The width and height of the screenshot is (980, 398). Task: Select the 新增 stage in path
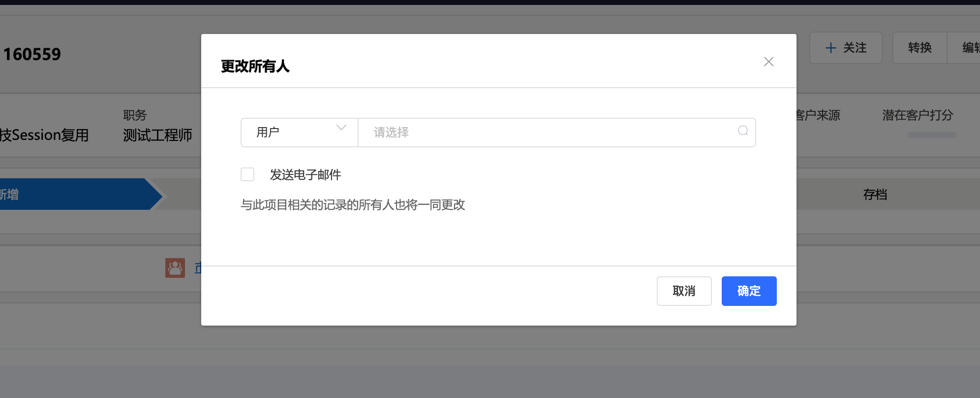click(x=74, y=194)
